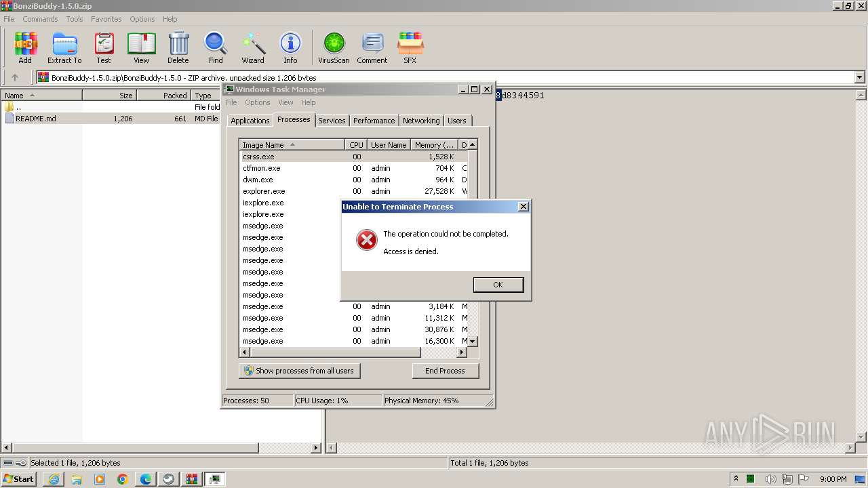This screenshot has width=868, height=488.
Task: Launch the Wizard wand icon
Action: click(x=253, y=47)
